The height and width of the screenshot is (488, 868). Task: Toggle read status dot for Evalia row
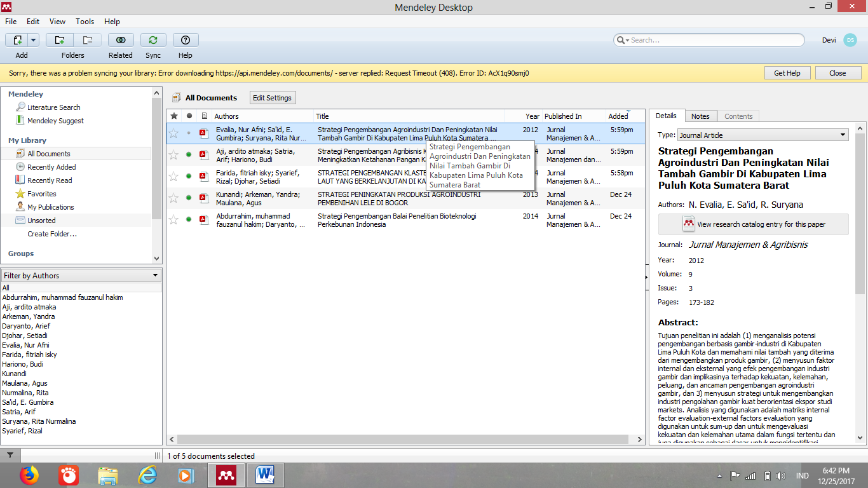tap(189, 133)
